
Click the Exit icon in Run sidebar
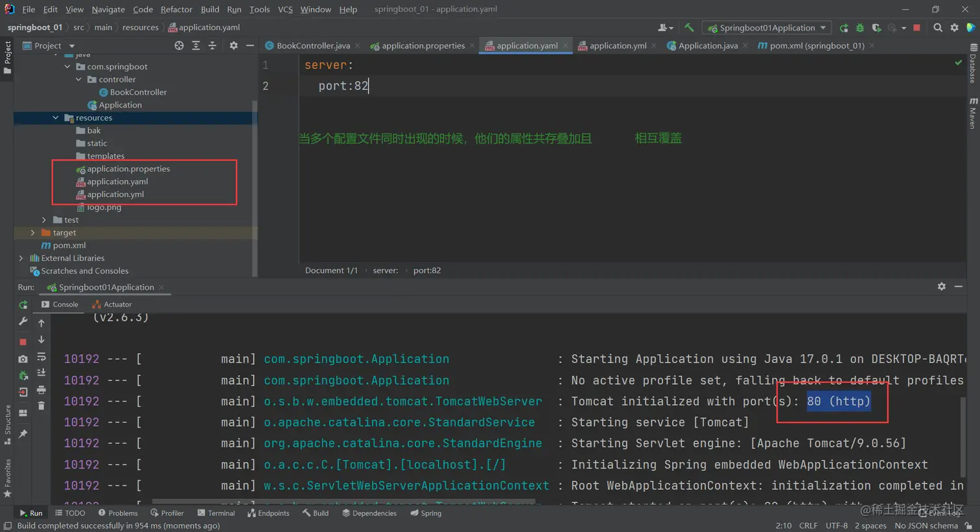click(x=23, y=392)
